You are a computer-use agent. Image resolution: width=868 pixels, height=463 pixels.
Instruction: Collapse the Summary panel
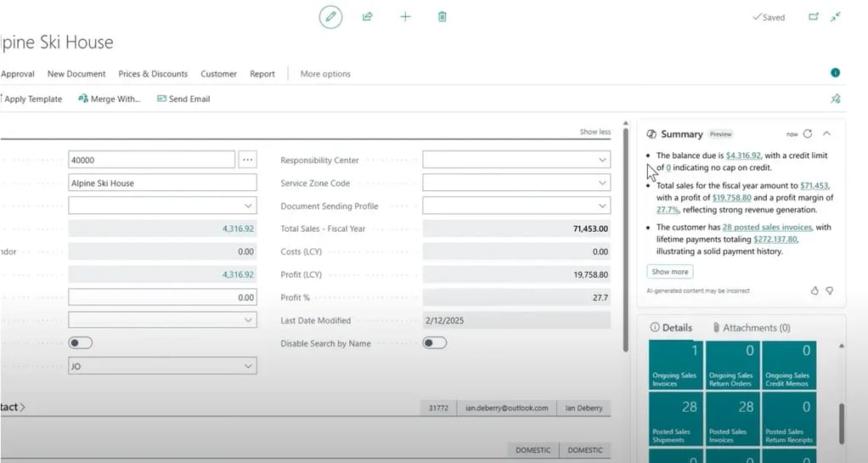pyautogui.click(x=826, y=133)
